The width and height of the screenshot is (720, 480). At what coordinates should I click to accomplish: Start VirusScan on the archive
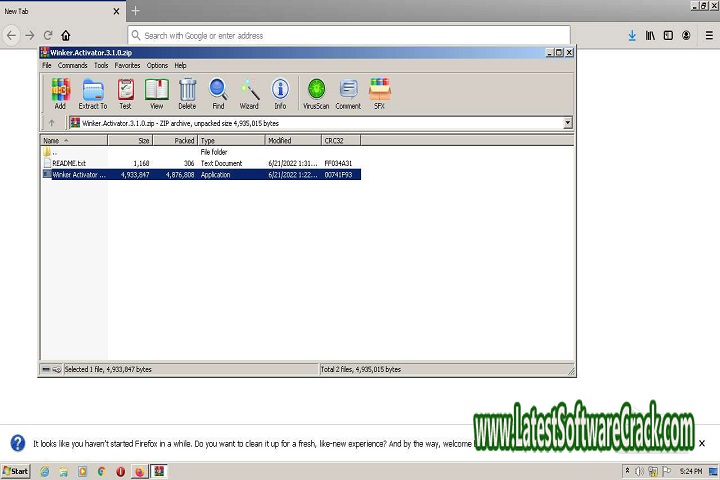click(316, 94)
